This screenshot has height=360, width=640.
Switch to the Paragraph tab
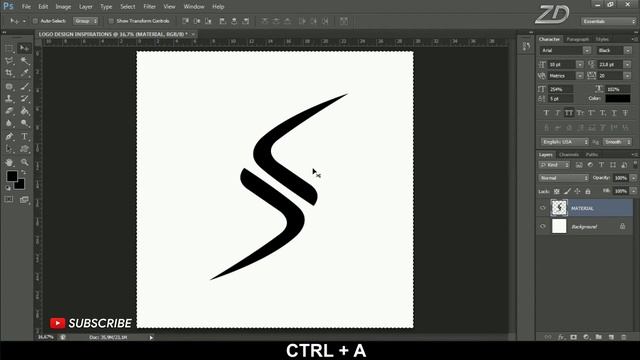point(578,39)
